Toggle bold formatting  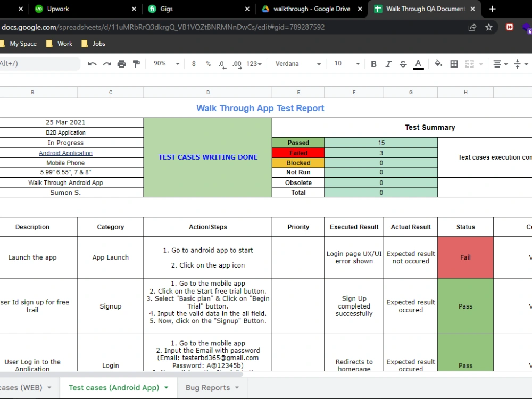tap(373, 63)
